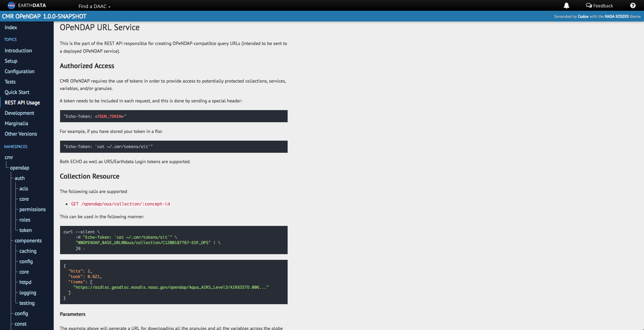The height and width of the screenshot is (330, 644).
Task: Open the testing namespace
Action: click(x=27, y=303)
